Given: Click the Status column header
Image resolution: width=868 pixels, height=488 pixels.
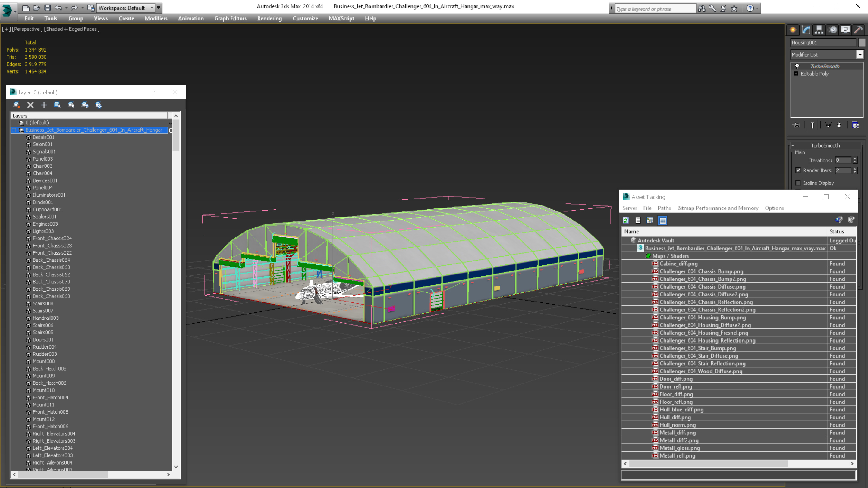Looking at the screenshot, I should [841, 231].
